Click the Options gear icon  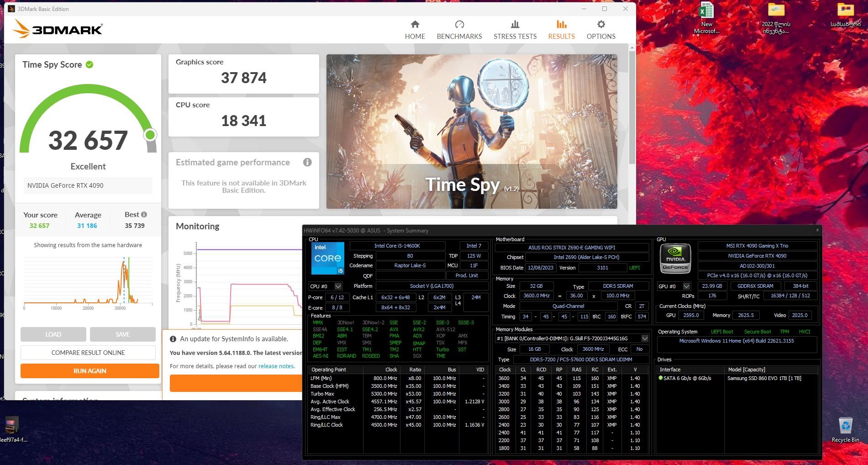601,24
